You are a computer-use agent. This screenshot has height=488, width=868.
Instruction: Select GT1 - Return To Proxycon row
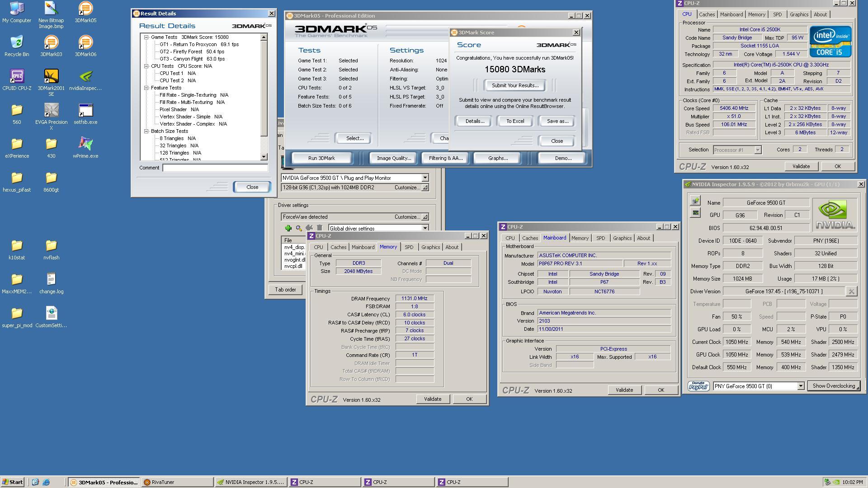pos(199,44)
